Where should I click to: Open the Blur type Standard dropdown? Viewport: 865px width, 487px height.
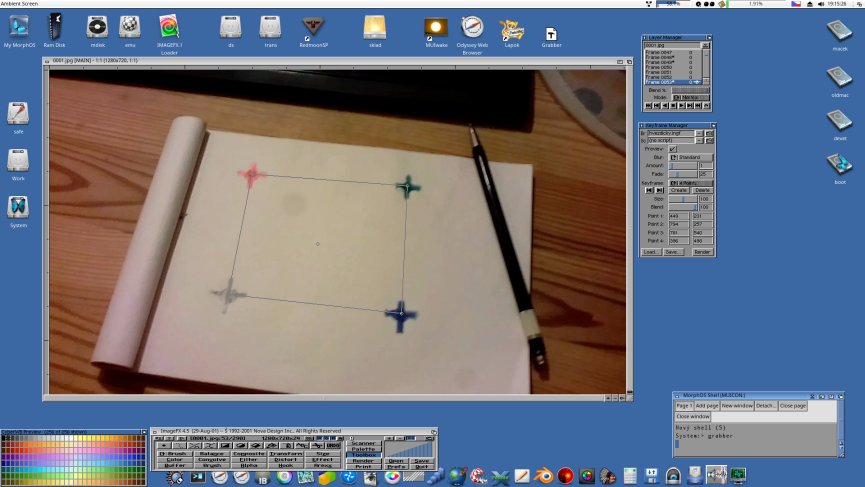point(691,157)
